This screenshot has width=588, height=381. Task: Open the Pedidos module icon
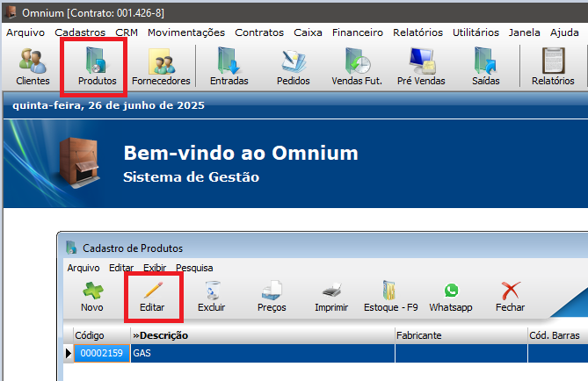coord(293,67)
